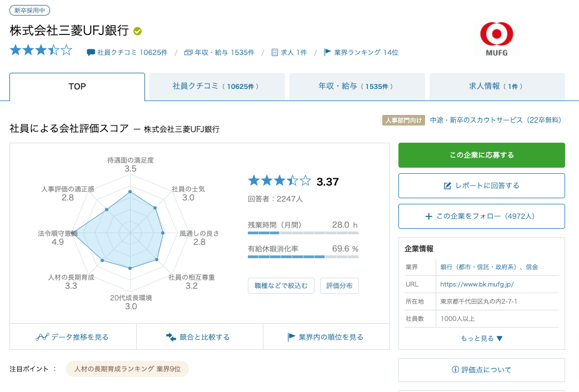The height and width of the screenshot is (392, 579).
Task: Open the 社員クチコミ (10625件) tab
Action: click(x=217, y=87)
